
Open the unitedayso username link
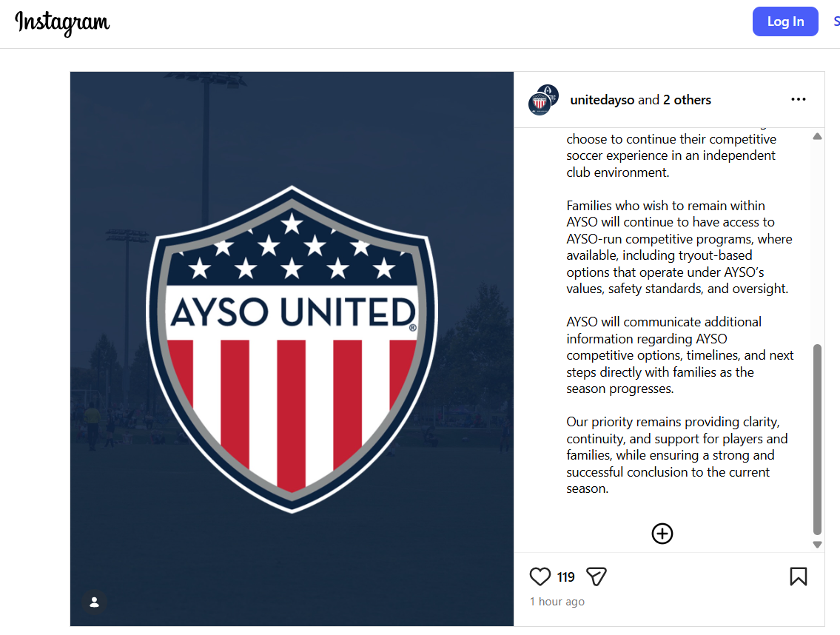tap(602, 100)
